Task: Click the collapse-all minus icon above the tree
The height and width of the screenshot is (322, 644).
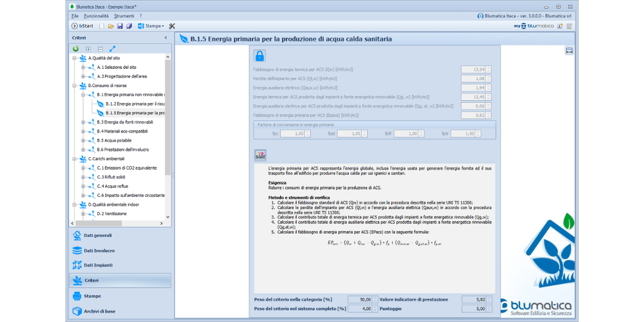Action: click(100, 49)
